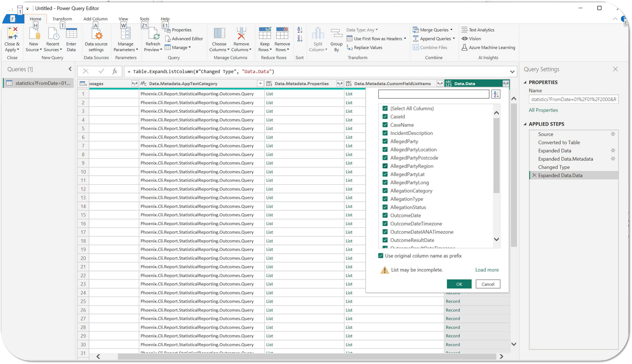Screen dimensions: 632x364
Task: Switch to the Transform tab
Action: coord(62,19)
